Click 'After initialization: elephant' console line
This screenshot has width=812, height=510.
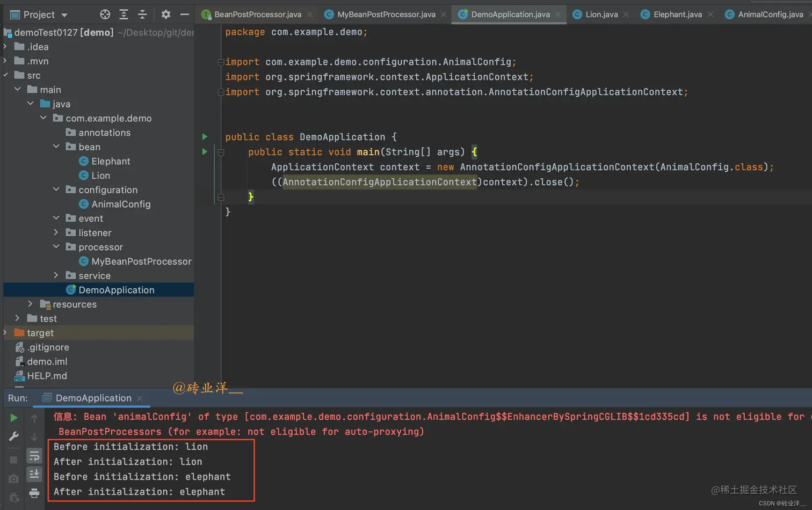tap(139, 492)
